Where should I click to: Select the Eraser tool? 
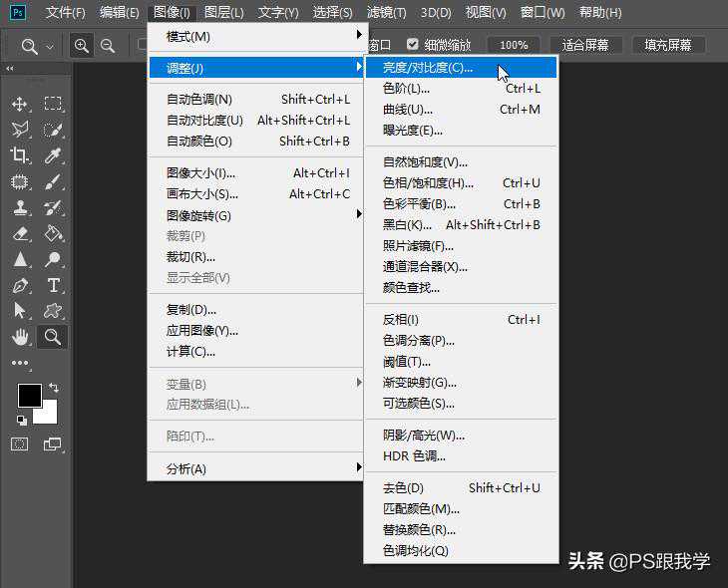click(x=20, y=233)
